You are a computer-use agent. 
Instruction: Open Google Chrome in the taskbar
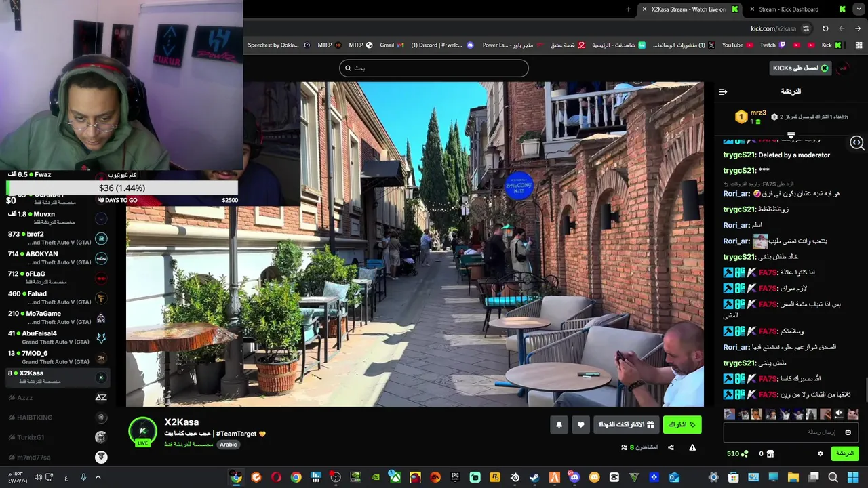[296, 477]
